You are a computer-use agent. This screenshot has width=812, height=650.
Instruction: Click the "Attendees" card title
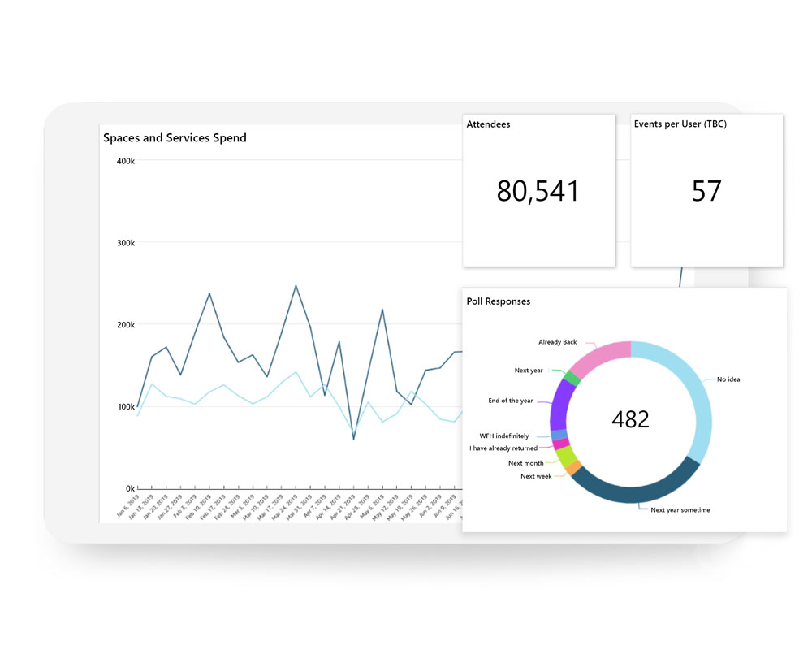point(488,125)
